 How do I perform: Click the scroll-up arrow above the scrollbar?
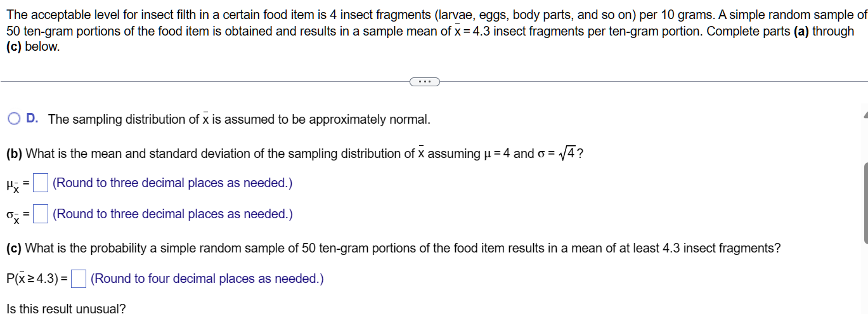[865, 116]
